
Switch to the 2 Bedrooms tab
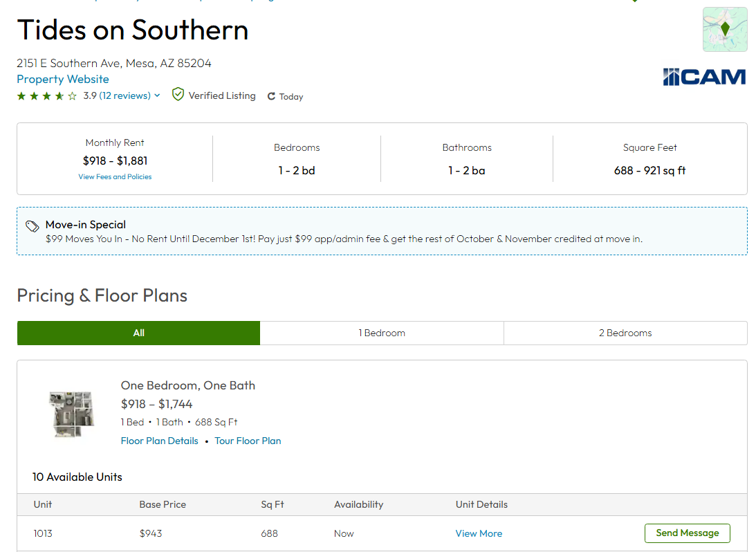point(625,333)
